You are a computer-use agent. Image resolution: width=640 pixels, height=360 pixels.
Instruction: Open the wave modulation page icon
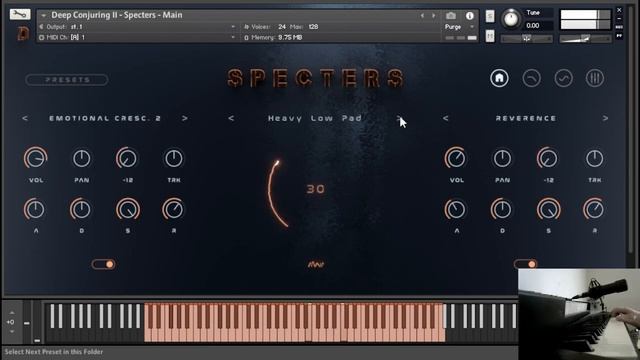coord(563,78)
